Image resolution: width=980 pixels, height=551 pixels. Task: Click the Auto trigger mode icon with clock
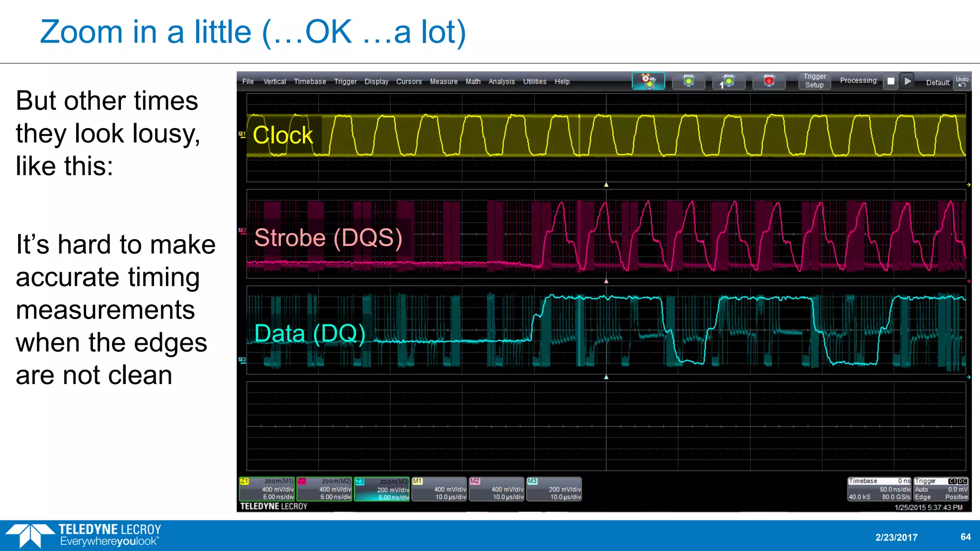tap(648, 81)
